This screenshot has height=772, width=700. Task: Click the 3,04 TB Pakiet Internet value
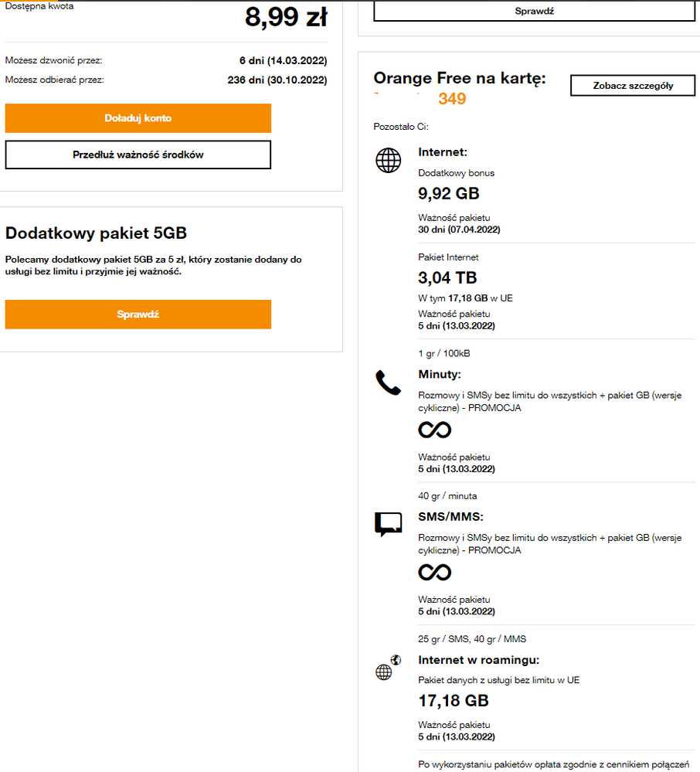(447, 277)
